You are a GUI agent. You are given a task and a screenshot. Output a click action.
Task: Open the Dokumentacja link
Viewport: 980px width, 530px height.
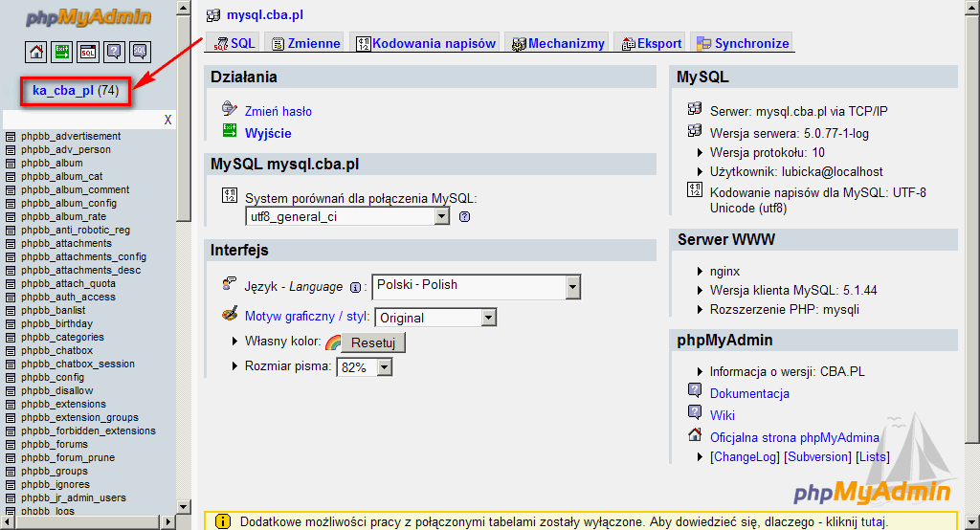(749, 393)
